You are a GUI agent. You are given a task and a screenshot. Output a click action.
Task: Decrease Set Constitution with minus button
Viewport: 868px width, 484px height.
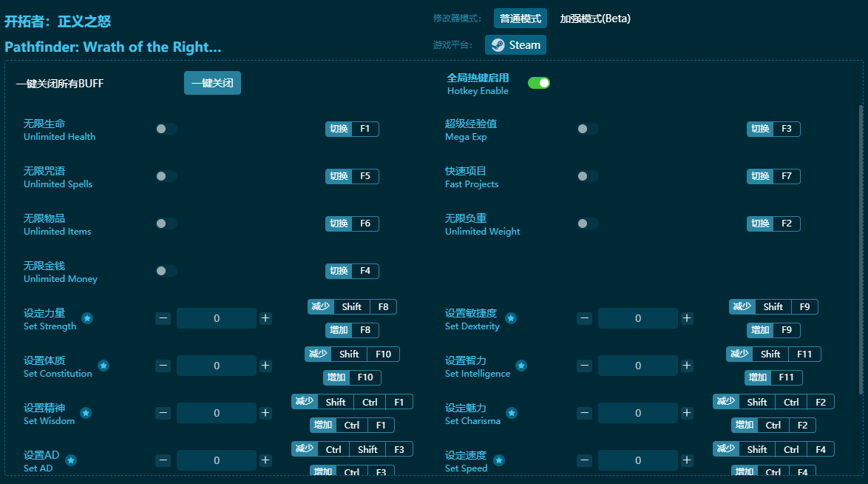tap(163, 366)
